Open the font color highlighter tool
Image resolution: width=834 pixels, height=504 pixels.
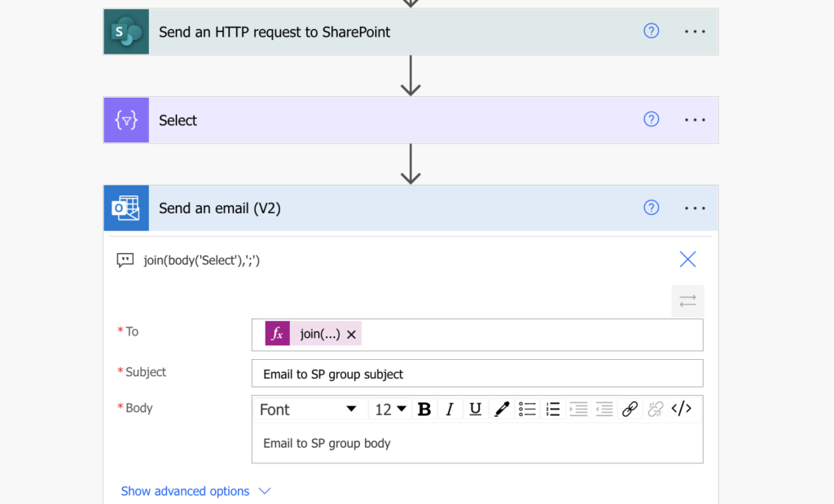(501, 409)
